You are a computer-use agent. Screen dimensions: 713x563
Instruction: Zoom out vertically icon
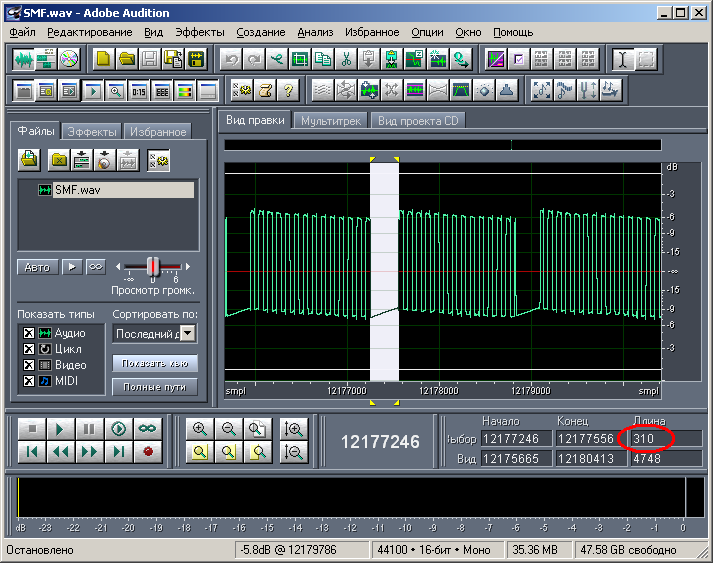coord(294,452)
